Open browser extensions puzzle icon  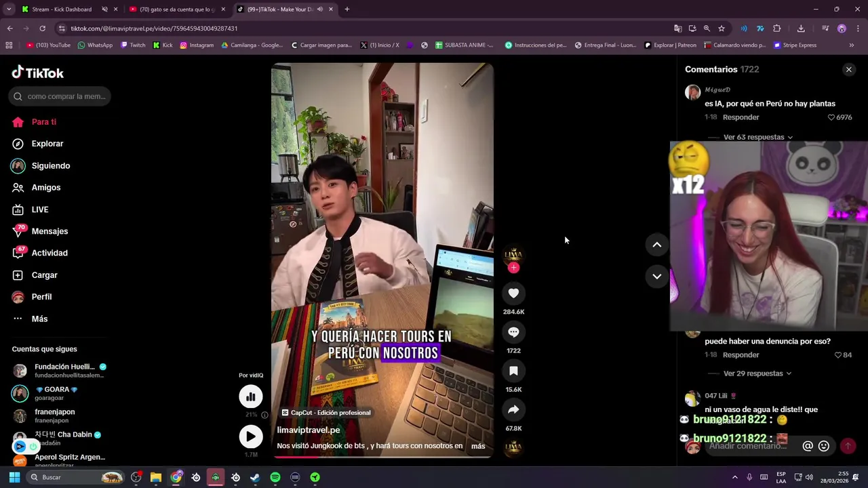776,28
